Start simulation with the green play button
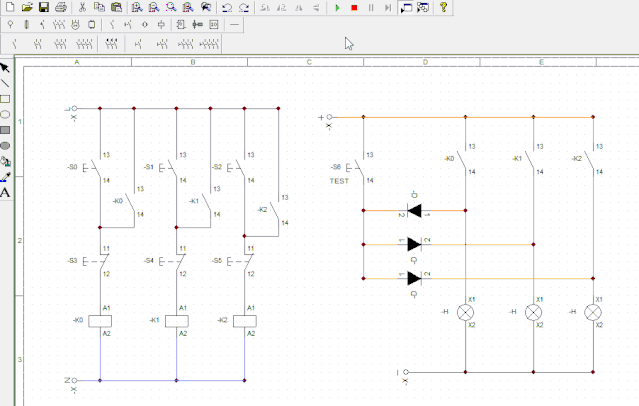 (338, 7)
